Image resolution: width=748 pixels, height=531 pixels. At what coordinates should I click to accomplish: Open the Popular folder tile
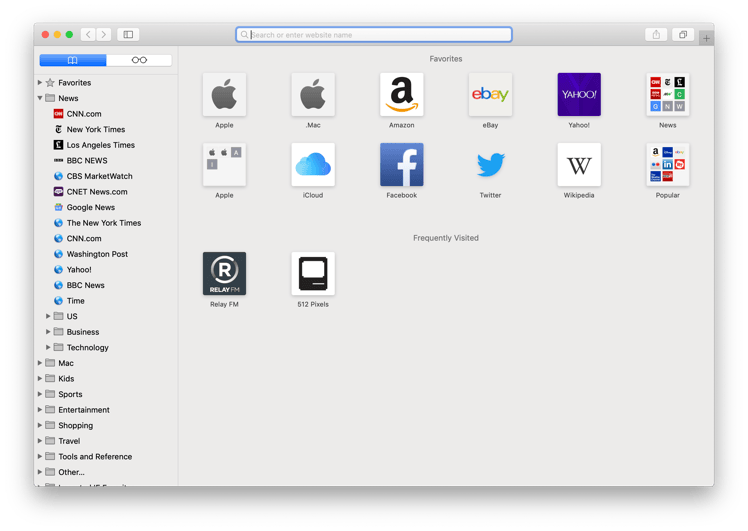(668, 165)
